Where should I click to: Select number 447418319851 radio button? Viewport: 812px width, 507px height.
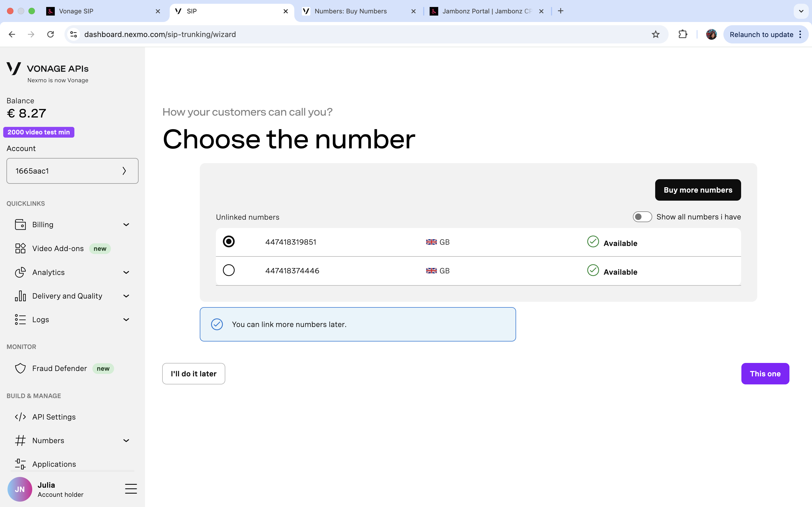coord(229,241)
